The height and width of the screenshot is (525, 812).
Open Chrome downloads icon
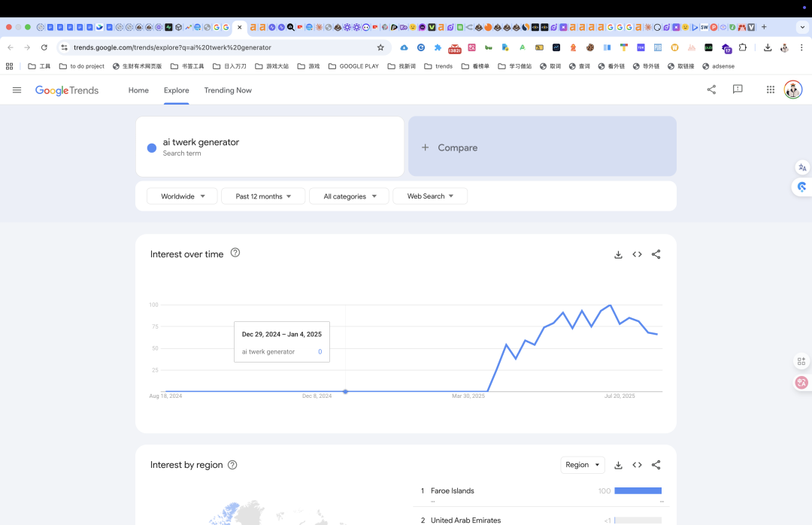pos(768,47)
